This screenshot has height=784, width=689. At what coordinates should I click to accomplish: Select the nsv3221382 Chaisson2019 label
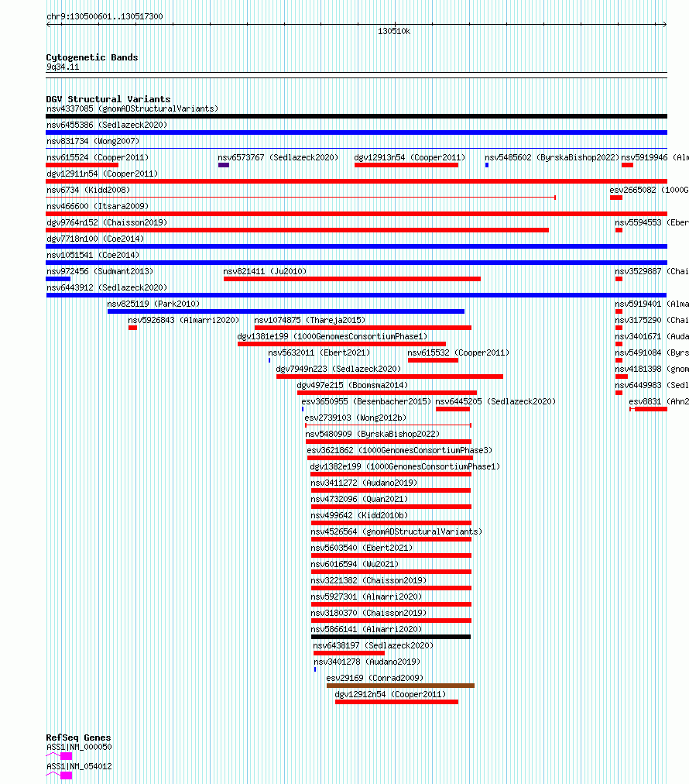point(368,580)
